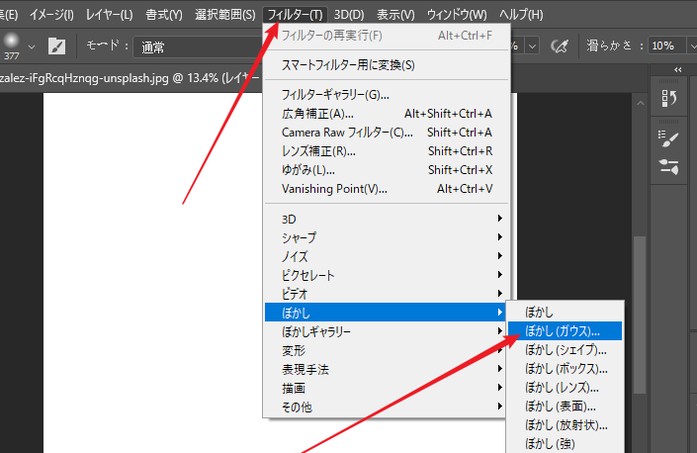Choose ぼかし (強) blur more

click(565, 444)
